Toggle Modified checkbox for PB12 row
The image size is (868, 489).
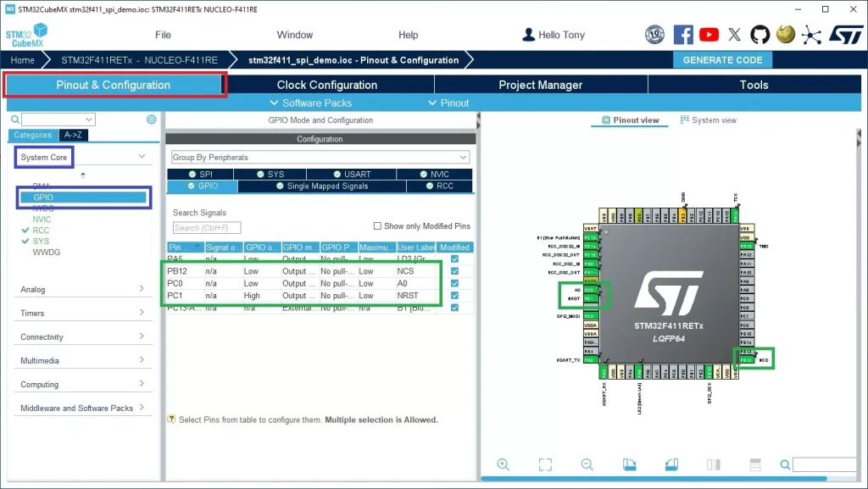click(x=455, y=271)
